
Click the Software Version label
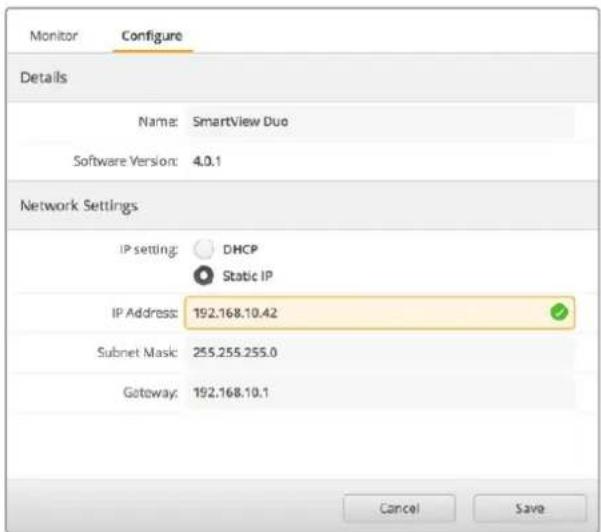[126, 161]
